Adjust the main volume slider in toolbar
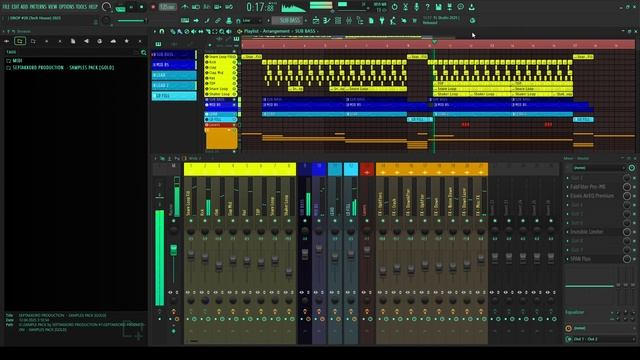Screen dimensions: 640x360 [131, 20]
